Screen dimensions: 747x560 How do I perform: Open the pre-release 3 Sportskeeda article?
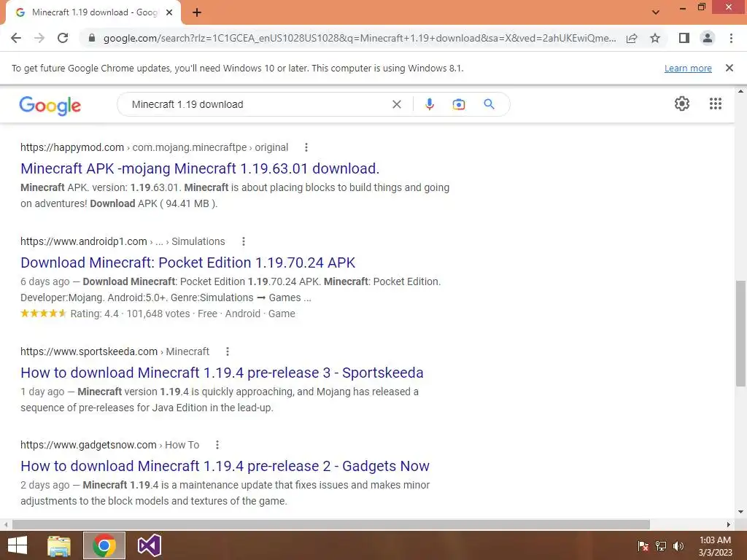pos(222,373)
